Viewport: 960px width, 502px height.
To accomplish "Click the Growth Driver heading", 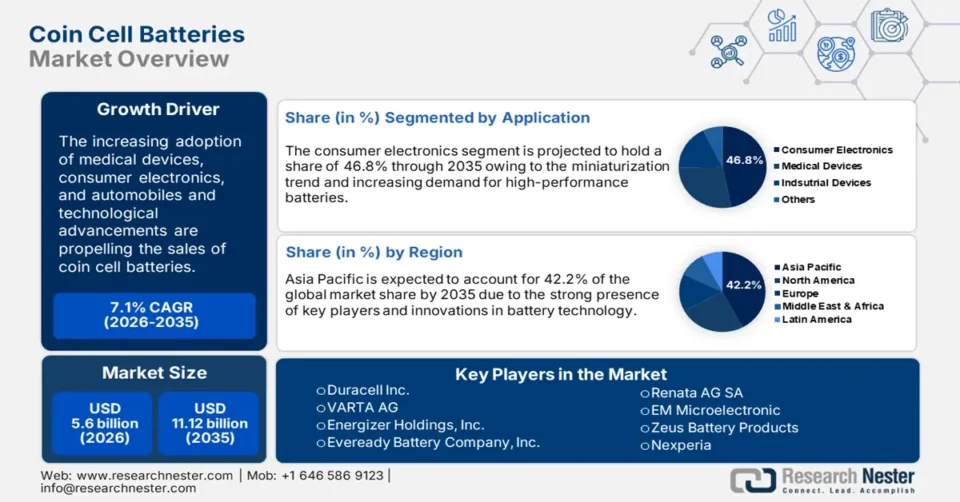I will click(157, 109).
